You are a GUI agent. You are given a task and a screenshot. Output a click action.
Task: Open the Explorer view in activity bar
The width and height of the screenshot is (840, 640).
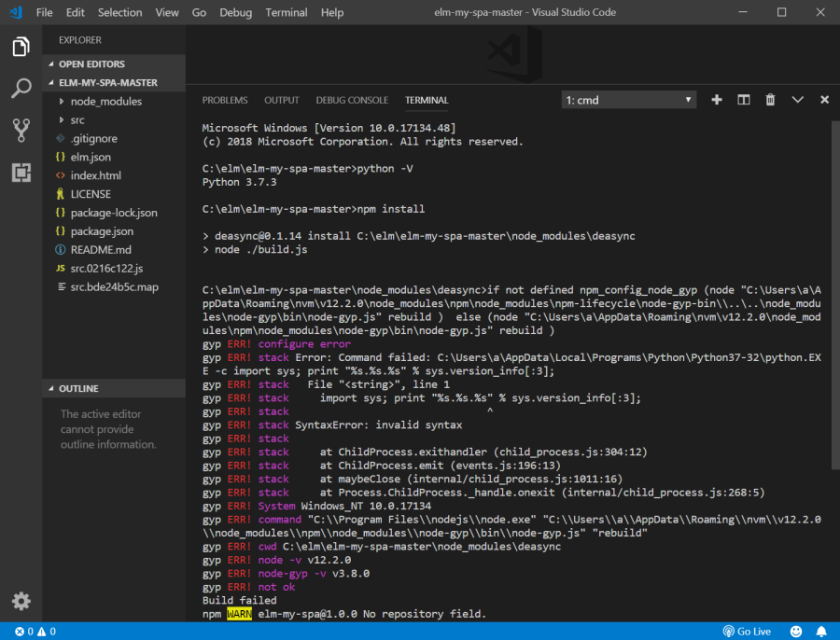21,47
